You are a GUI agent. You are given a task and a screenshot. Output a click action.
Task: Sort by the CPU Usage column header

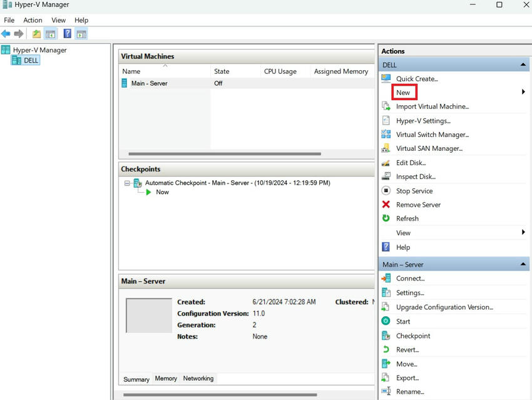[285, 71]
